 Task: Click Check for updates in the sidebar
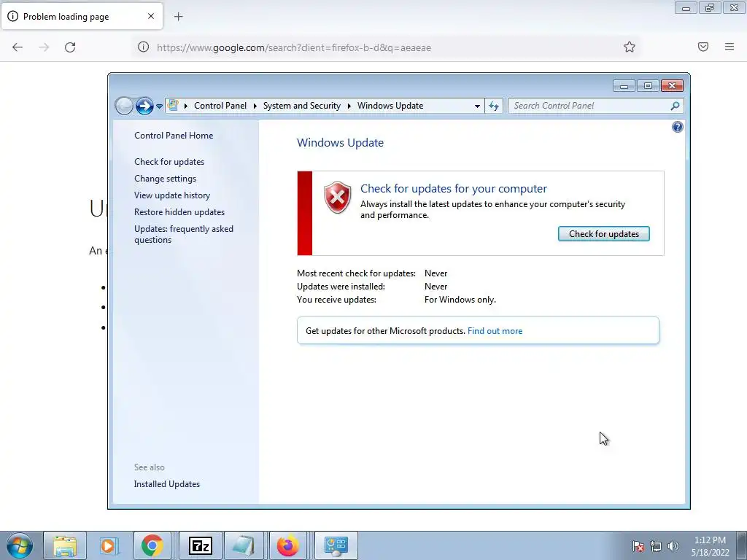pos(169,161)
